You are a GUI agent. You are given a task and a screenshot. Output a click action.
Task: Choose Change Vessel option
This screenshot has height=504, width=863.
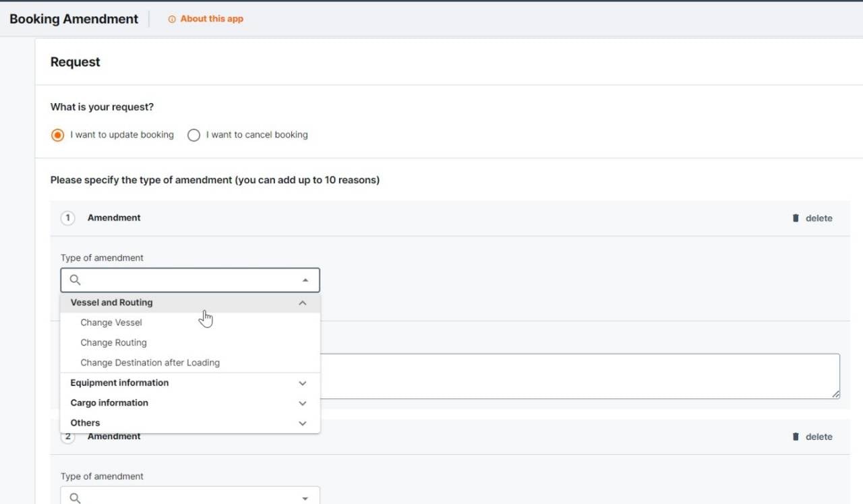point(111,323)
